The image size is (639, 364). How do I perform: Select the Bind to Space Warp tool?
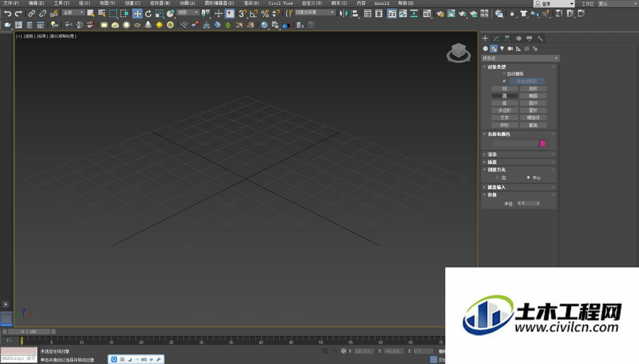coord(54,14)
